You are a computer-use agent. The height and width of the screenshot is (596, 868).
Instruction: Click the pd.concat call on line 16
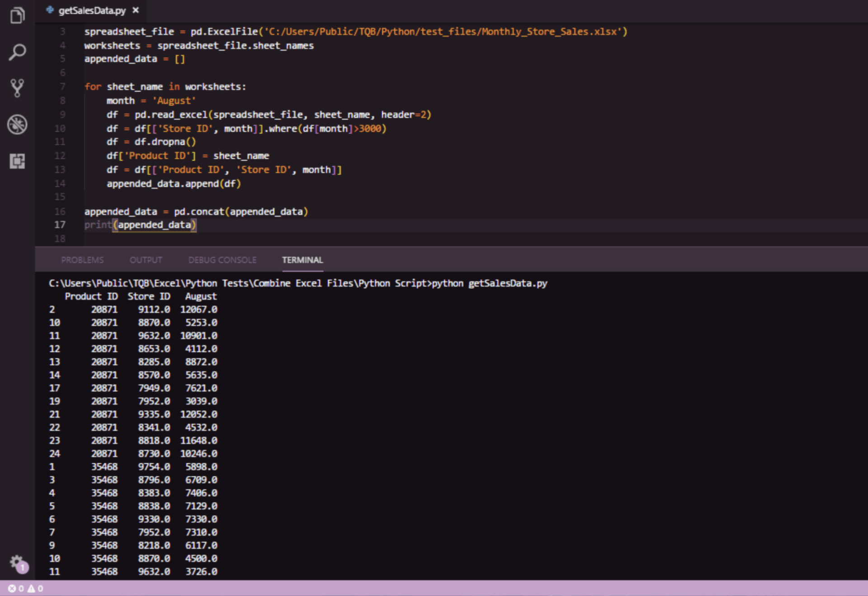click(x=199, y=211)
